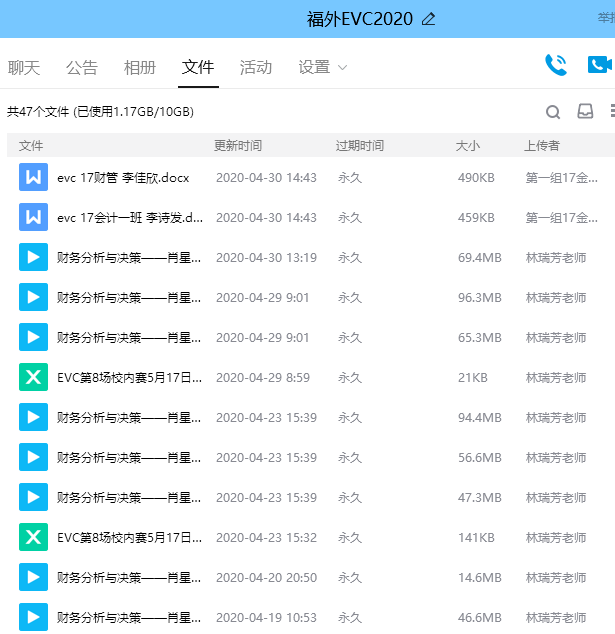Click Excel icon of the 21KB file
This screenshot has width=615, height=634.
coord(34,377)
